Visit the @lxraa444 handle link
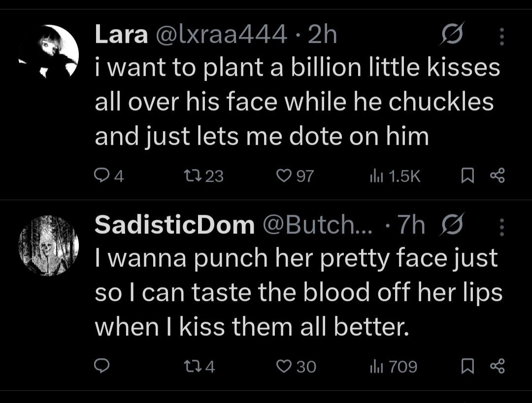Viewport: 532px width, 403px height. (222, 34)
